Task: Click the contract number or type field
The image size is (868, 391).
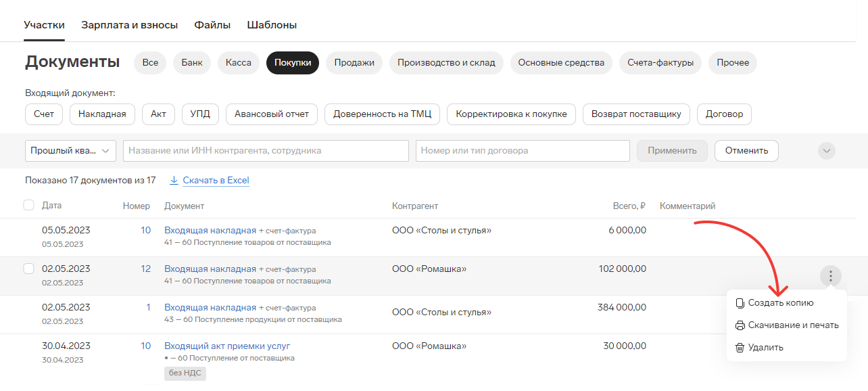Action: 523,151
